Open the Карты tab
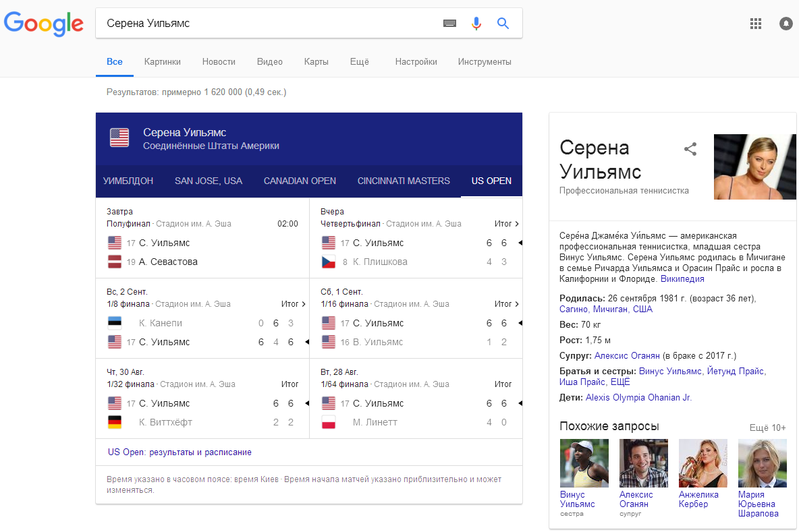 (x=316, y=61)
